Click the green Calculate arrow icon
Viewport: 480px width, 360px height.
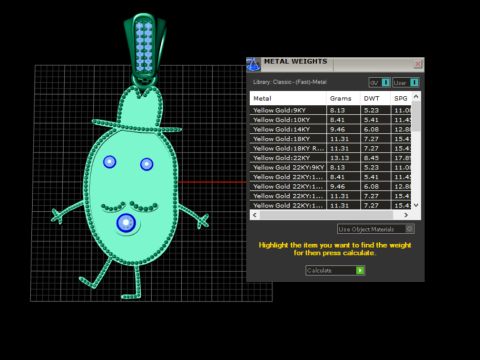tap(360, 270)
